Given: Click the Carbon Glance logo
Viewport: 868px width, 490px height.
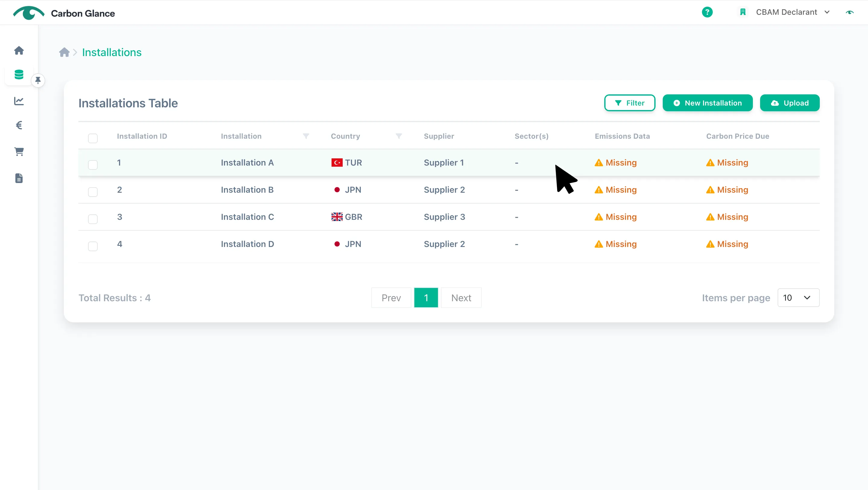Looking at the screenshot, I should pos(64,13).
